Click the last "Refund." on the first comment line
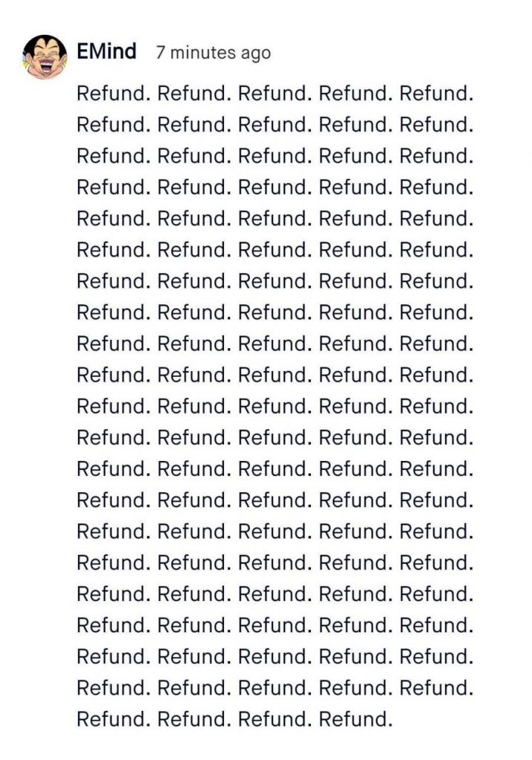Image resolution: width=532 pixels, height=760 pixels. tap(436, 94)
